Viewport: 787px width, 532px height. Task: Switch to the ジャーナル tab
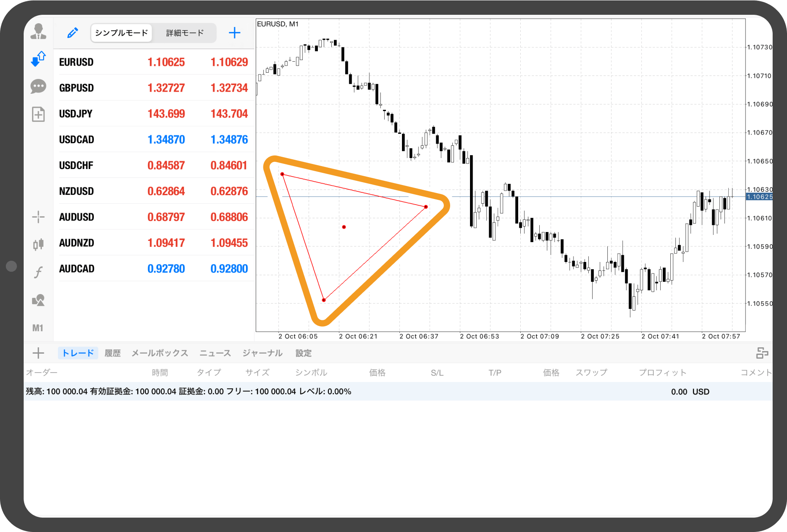[x=262, y=353]
